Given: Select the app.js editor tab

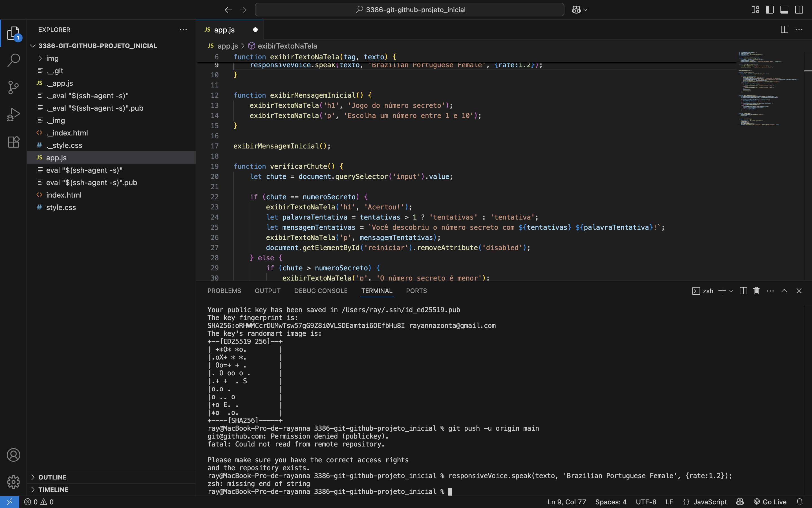Looking at the screenshot, I should pos(230,30).
